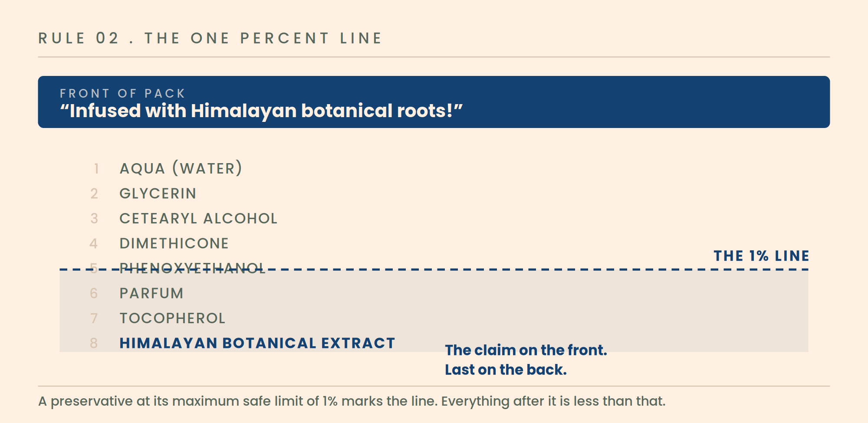
Task: Click ingredient number 3
Action: point(94,218)
